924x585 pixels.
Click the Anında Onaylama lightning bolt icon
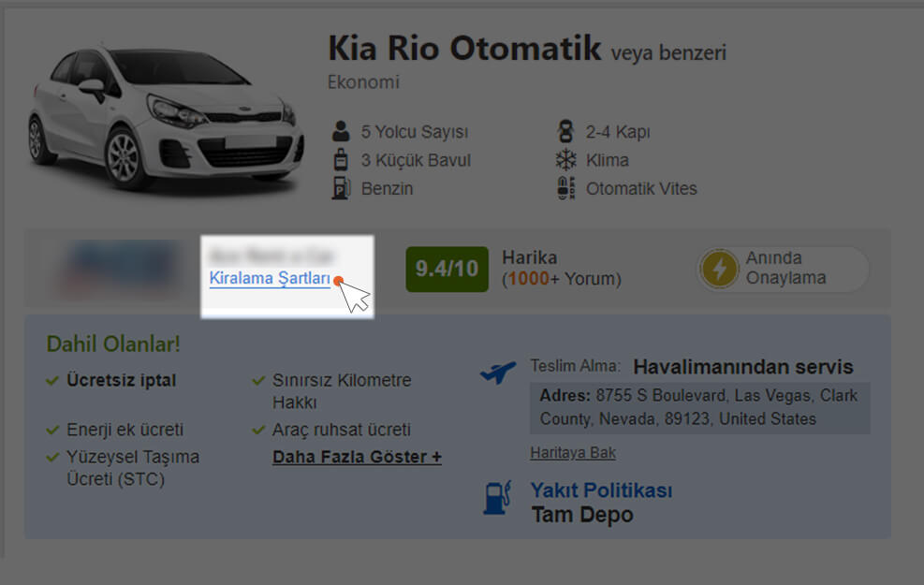click(719, 270)
